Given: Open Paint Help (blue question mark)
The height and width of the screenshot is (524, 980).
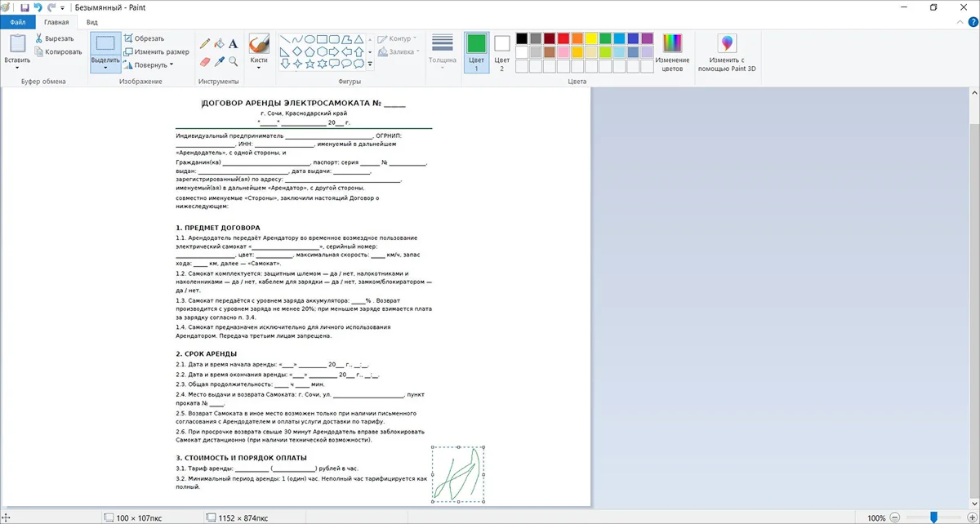Looking at the screenshot, I should tap(972, 23).
